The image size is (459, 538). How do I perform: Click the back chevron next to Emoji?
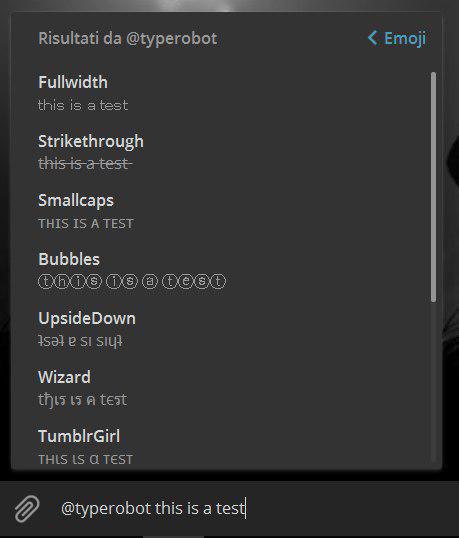pyautogui.click(x=373, y=38)
